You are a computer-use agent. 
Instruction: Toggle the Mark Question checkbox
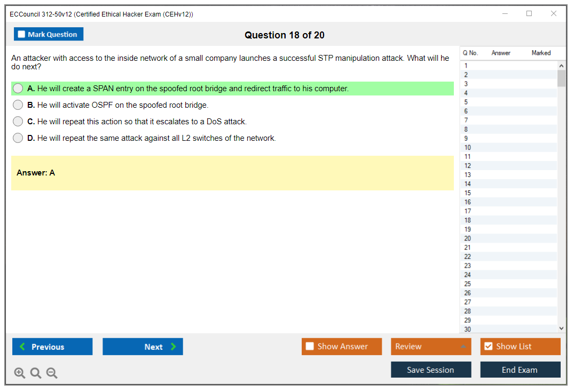point(22,34)
